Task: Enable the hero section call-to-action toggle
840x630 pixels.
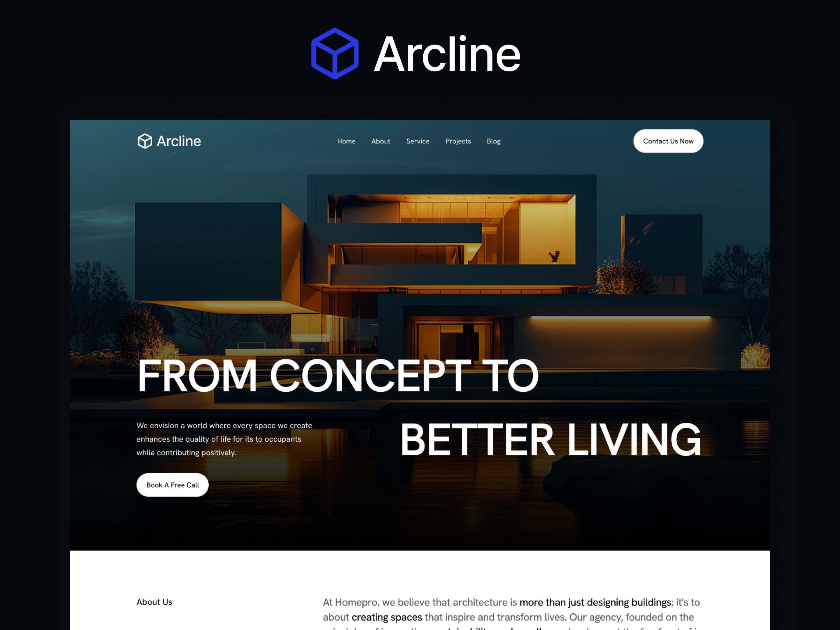Action: 172,484
